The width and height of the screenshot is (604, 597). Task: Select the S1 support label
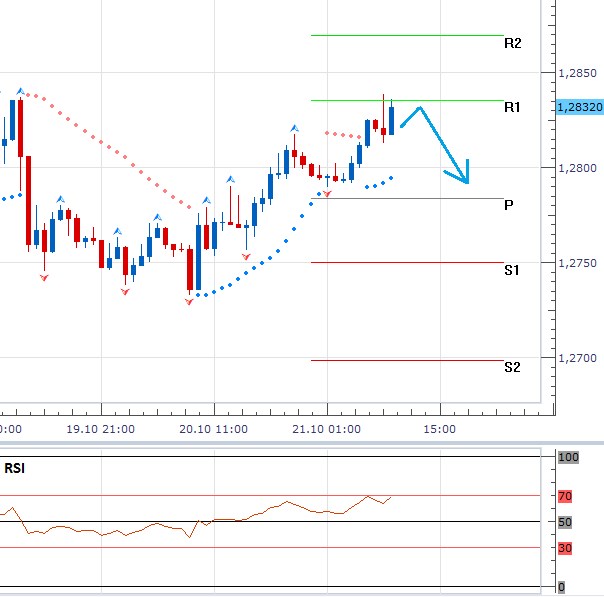(512, 271)
